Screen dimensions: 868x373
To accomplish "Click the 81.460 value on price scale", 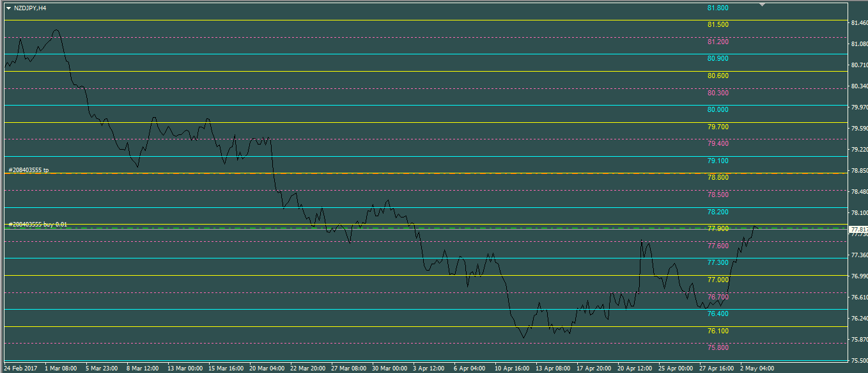I will [858, 23].
